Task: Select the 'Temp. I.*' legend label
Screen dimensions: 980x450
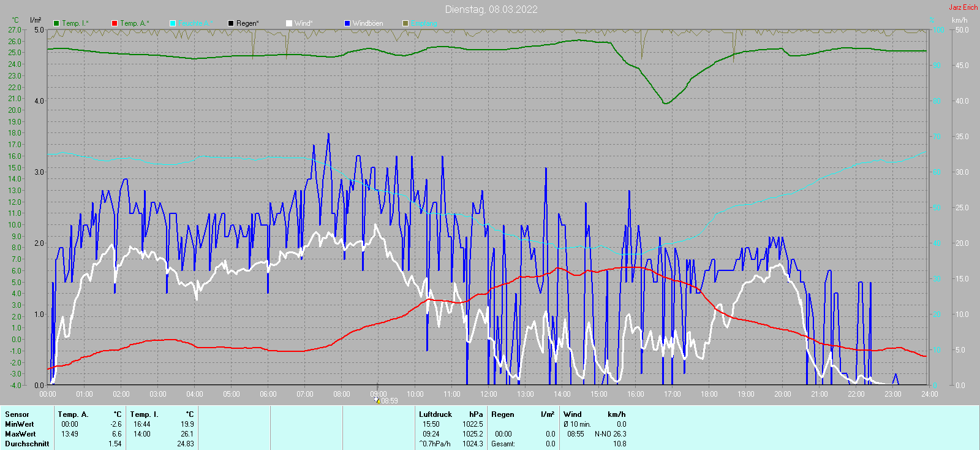Action: coord(75,23)
